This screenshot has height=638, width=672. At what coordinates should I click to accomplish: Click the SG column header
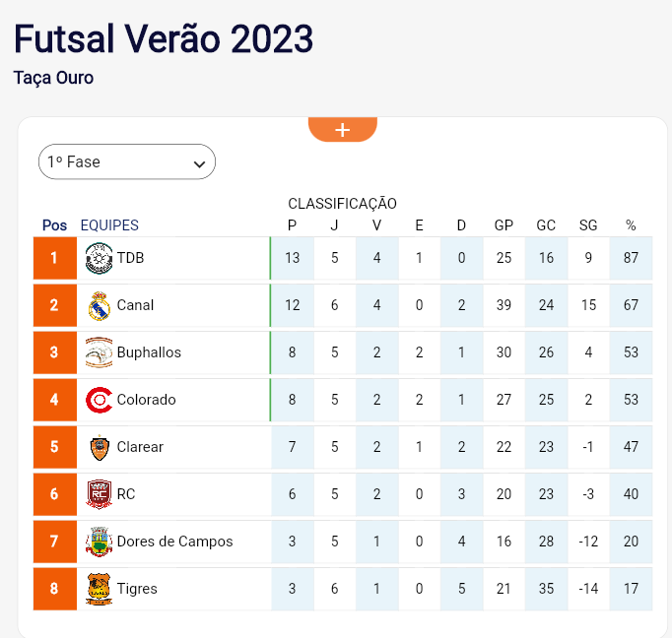click(x=588, y=225)
